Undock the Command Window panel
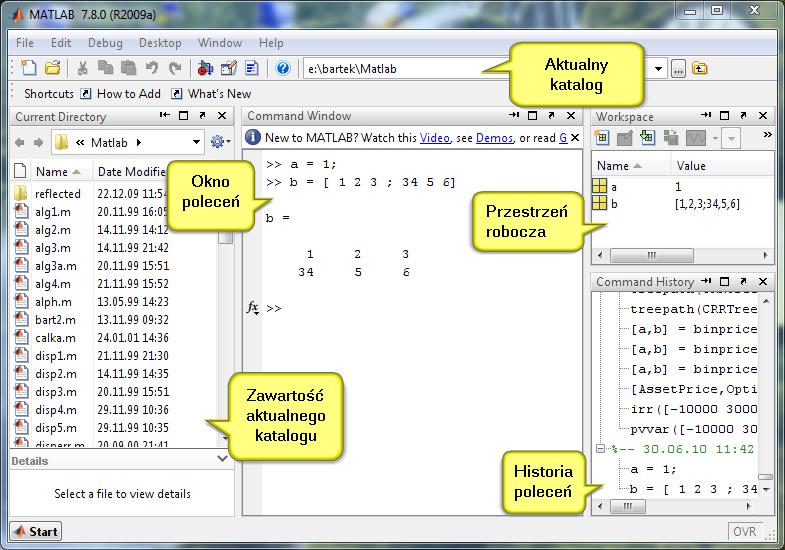Image resolution: width=785 pixels, height=550 pixels. (551, 116)
